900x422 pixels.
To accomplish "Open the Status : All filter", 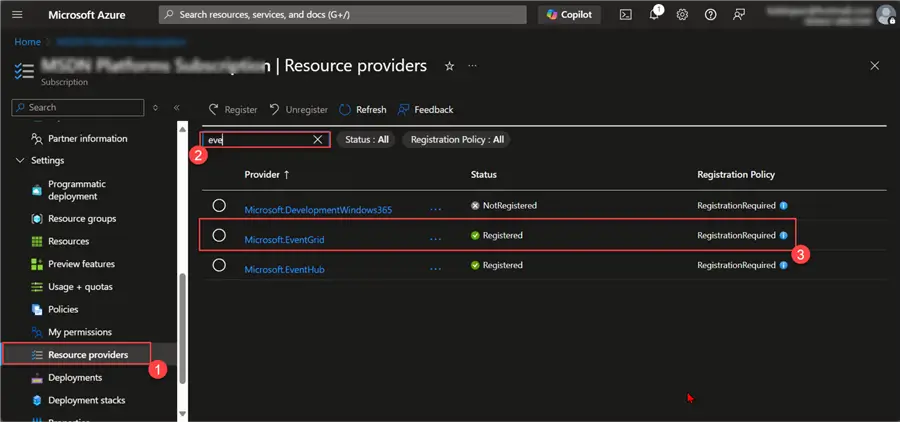I will pos(366,140).
